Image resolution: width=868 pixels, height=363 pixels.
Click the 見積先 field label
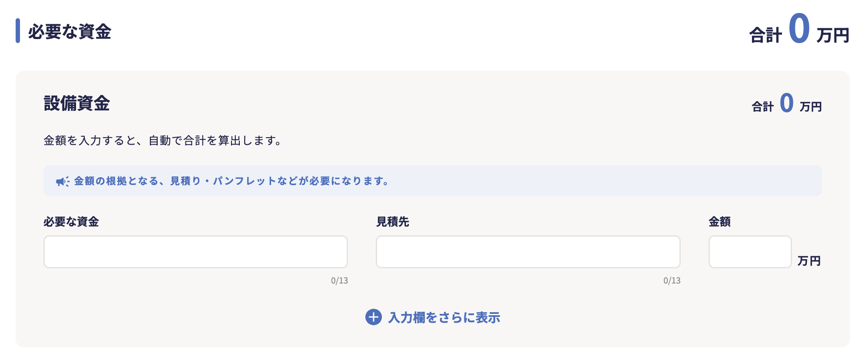click(392, 222)
